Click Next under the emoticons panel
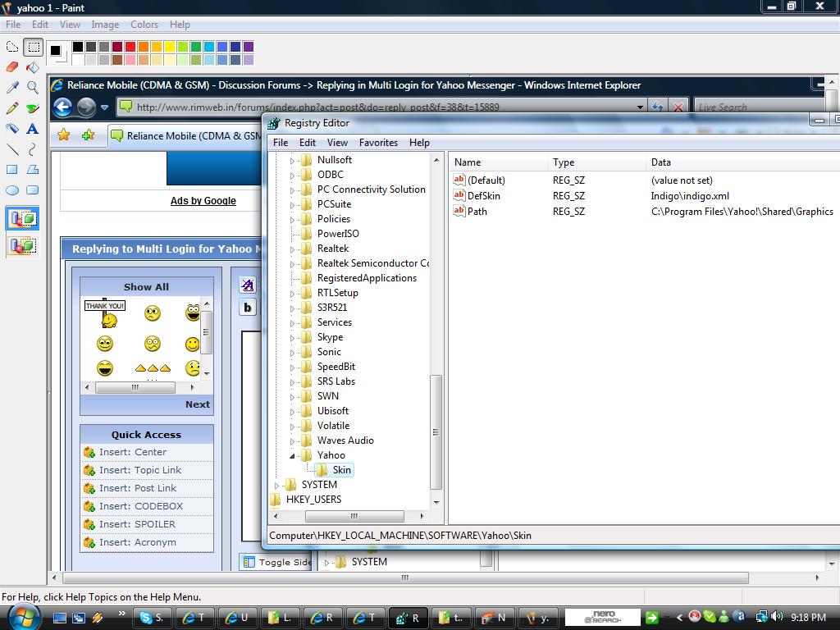 tap(197, 404)
